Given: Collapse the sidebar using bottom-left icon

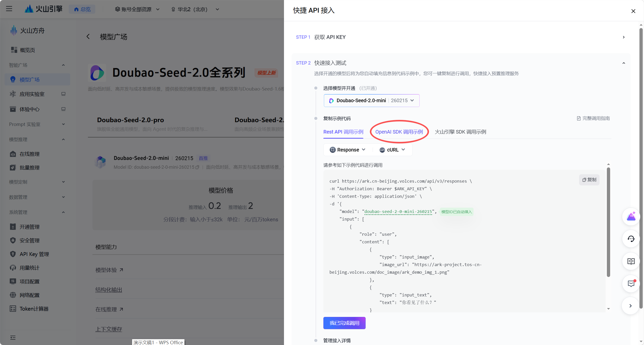Looking at the screenshot, I should click(13, 338).
